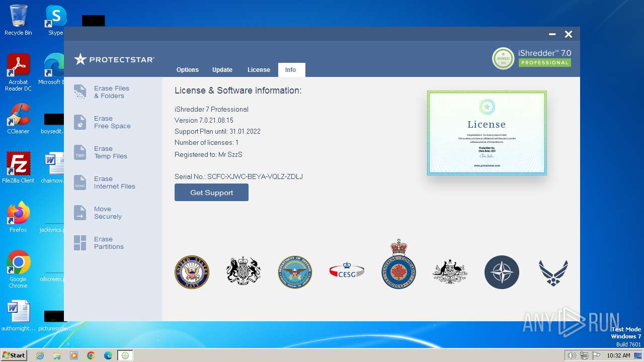Viewport: 644px width, 362px height.
Task: Click the US Air Force wings logo
Action: click(x=553, y=273)
